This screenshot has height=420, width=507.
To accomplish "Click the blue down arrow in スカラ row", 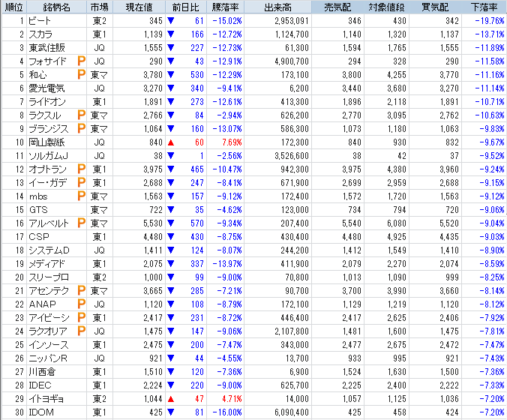I will point(171,34).
